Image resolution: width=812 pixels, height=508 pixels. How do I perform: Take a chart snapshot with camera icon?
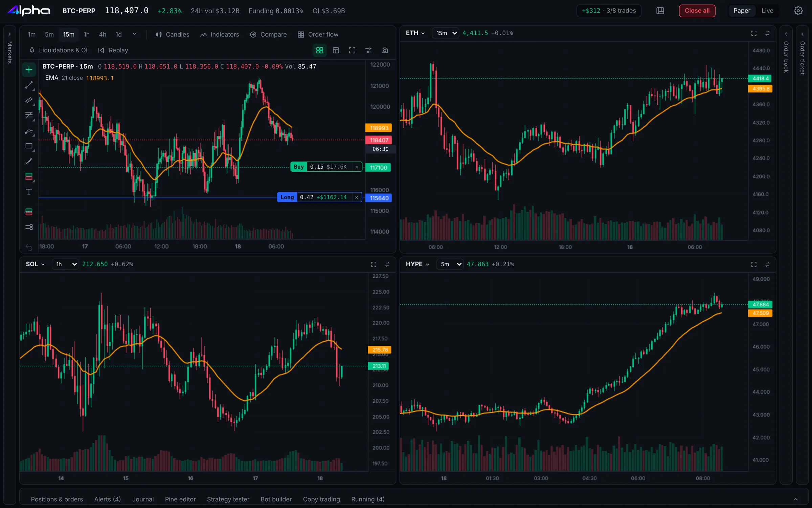tap(385, 50)
